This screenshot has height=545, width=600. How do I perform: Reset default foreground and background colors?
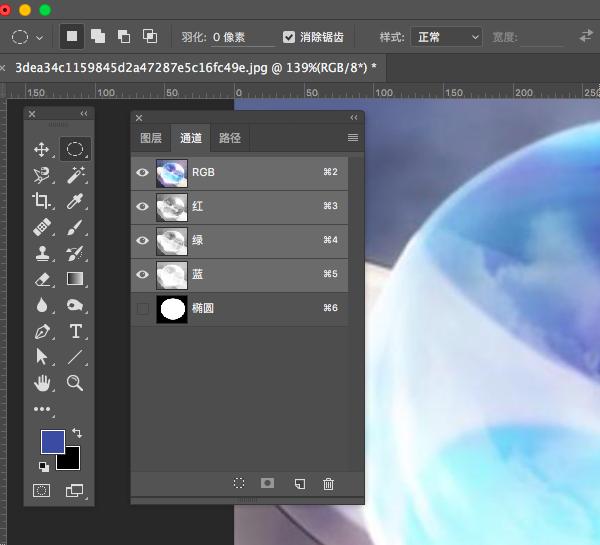(44, 466)
